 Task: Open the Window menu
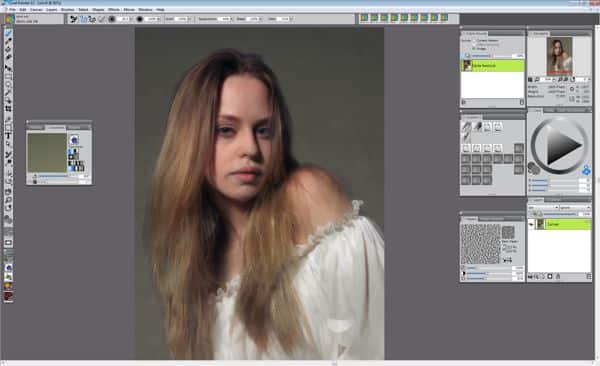click(x=145, y=10)
